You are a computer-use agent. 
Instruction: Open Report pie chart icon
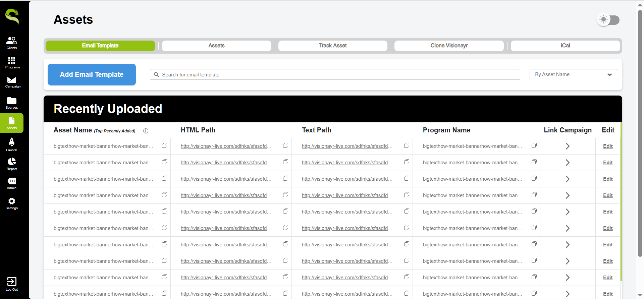tap(12, 164)
